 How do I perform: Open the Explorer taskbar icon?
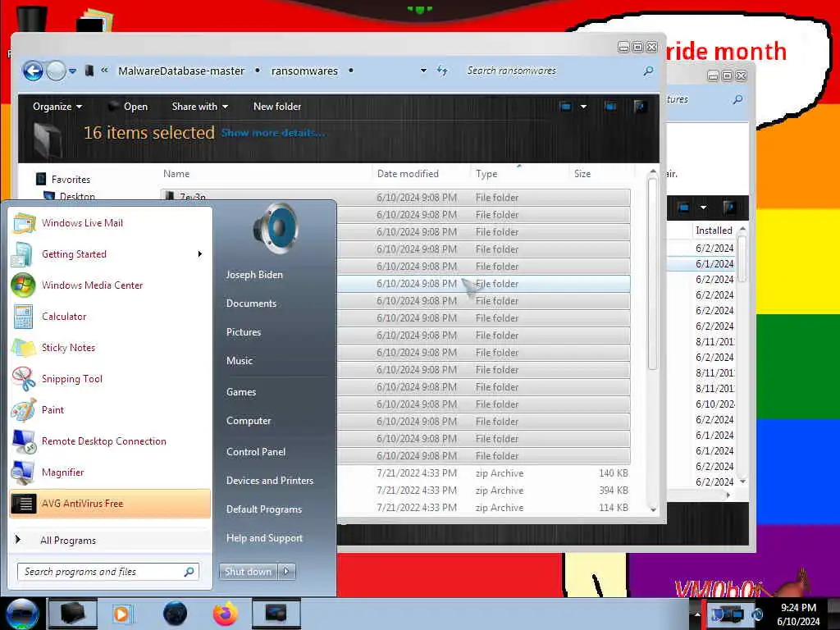click(72, 614)
